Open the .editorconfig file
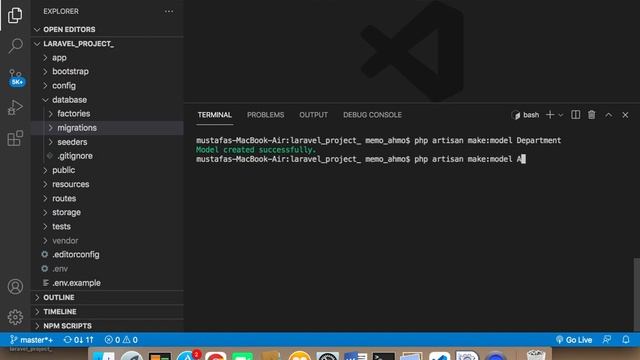The height and width of the screenshot is (360, 640). [x=108, y=254]
